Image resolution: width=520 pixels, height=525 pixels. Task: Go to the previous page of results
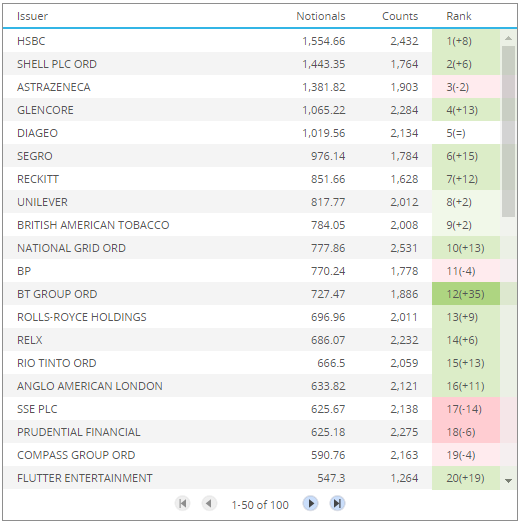click(x=209, y=504)
